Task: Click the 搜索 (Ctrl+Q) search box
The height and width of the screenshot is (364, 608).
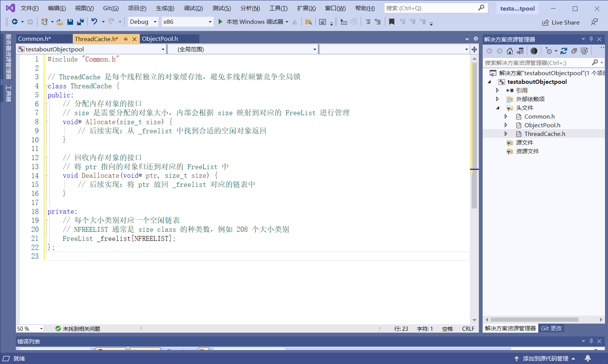Action: tap(436, 8)
